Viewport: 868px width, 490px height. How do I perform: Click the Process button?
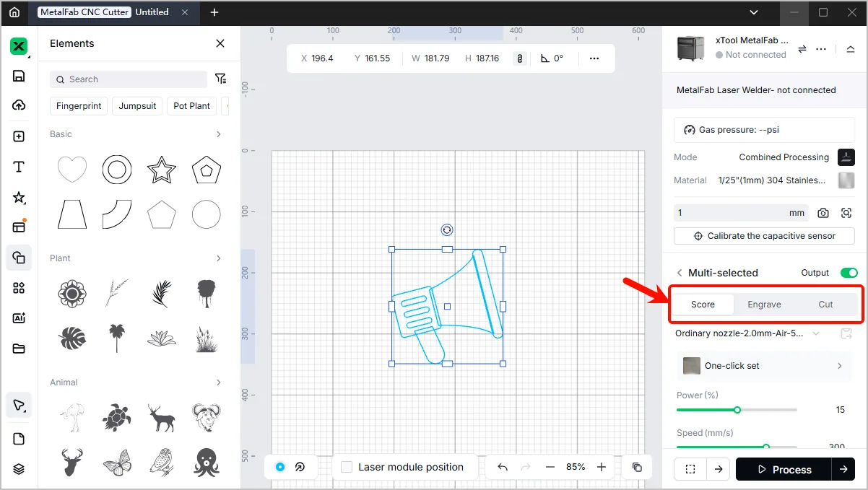[x=784, y=469]
